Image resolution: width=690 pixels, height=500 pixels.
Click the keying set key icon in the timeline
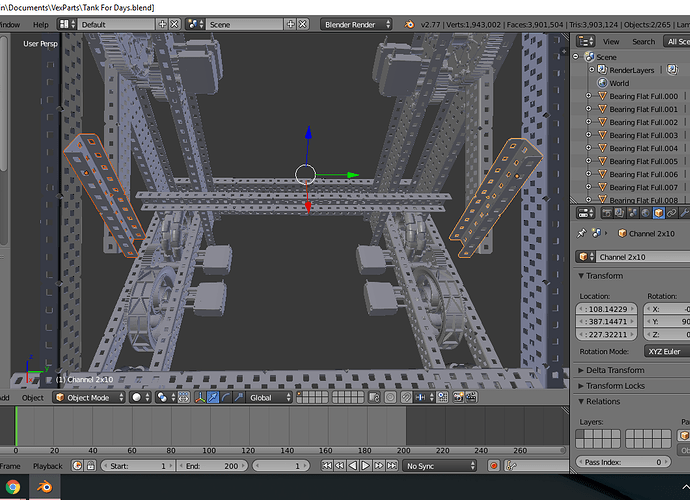click(x=511, y=466)
